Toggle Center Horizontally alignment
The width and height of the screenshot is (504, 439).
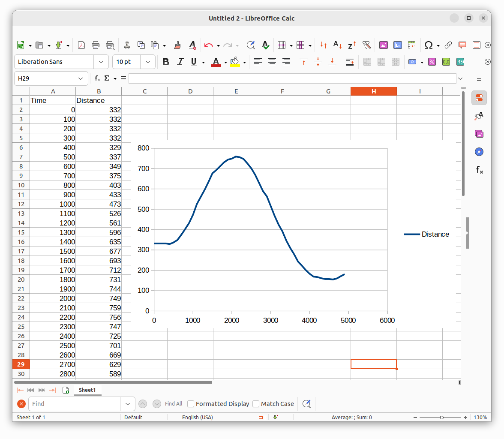272,62
